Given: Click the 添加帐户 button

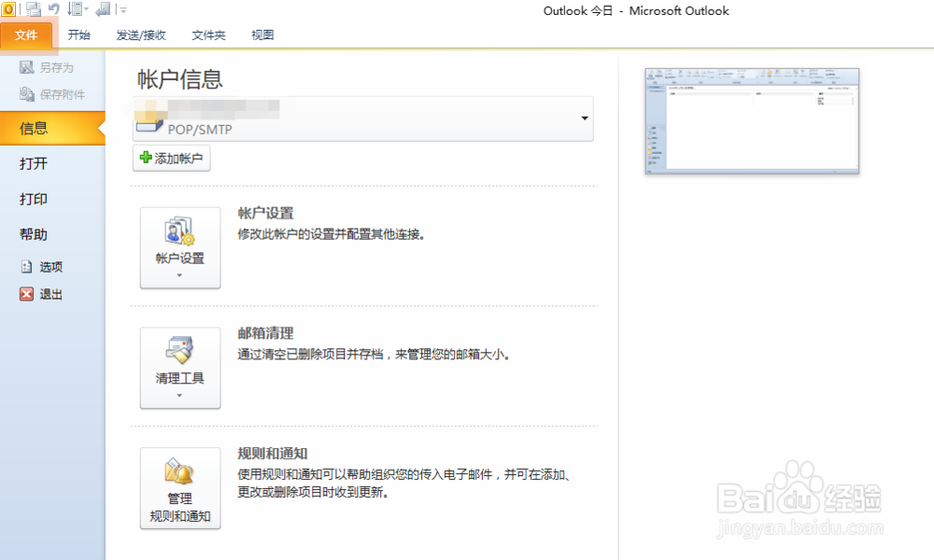Looking at the screenshot, I should pyautogui.click(x=172, y=159).
